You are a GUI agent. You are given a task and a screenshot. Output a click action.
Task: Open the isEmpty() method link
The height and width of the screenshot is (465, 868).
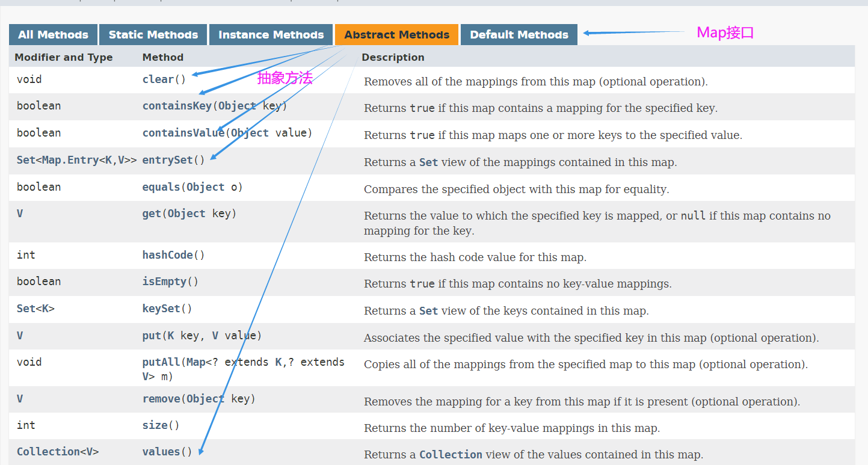(x=165, y=282)
